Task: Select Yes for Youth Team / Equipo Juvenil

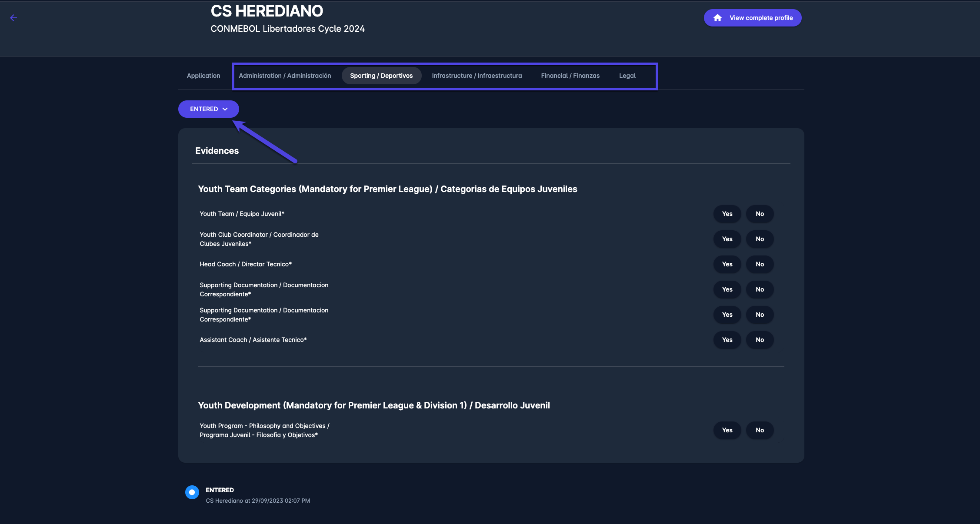Action: click(727, 214)
